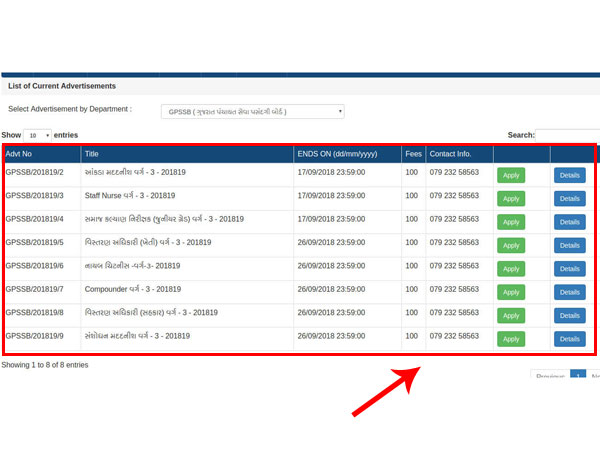View Details of advertisement GPSSB/201819/9

pos(570,339)
